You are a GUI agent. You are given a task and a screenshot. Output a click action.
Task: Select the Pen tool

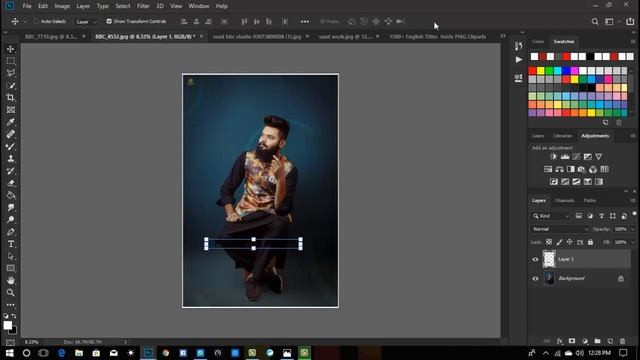coord(11,232)
